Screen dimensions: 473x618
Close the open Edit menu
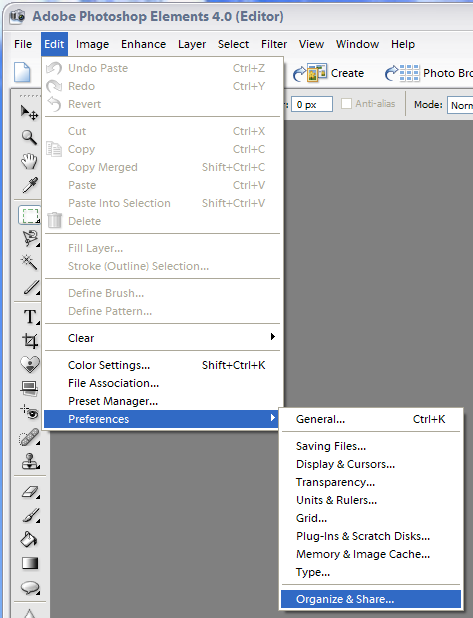pyautogui.click(x=54, y=44)
